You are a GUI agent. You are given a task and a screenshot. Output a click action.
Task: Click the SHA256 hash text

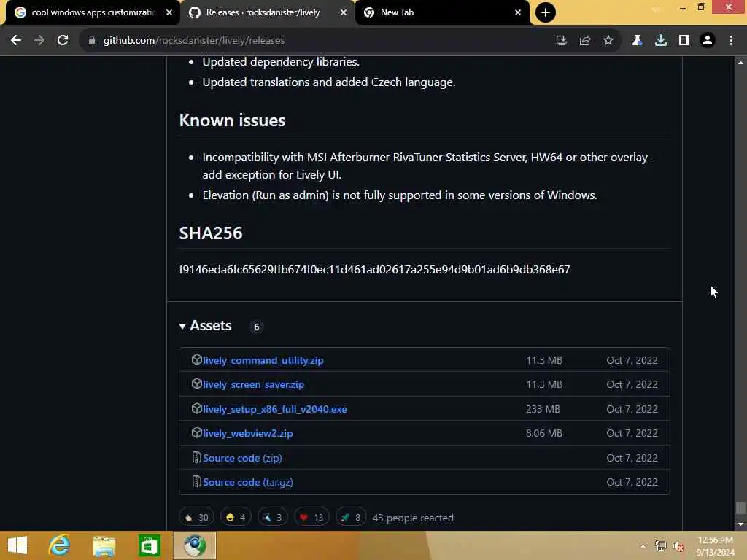[x=374, y=270]
